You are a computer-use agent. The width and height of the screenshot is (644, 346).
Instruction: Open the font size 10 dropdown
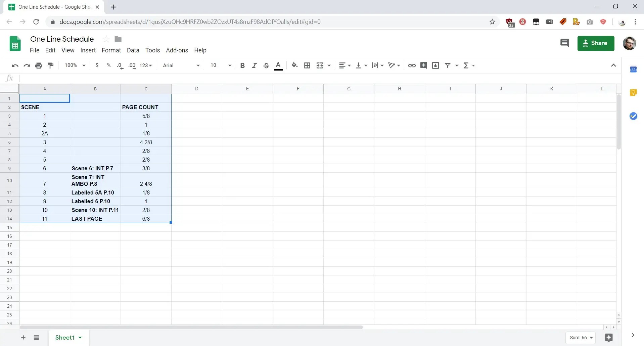click(221, 66)
